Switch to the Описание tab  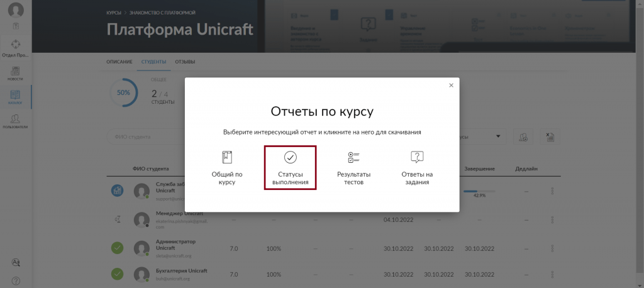pos(119,62)
